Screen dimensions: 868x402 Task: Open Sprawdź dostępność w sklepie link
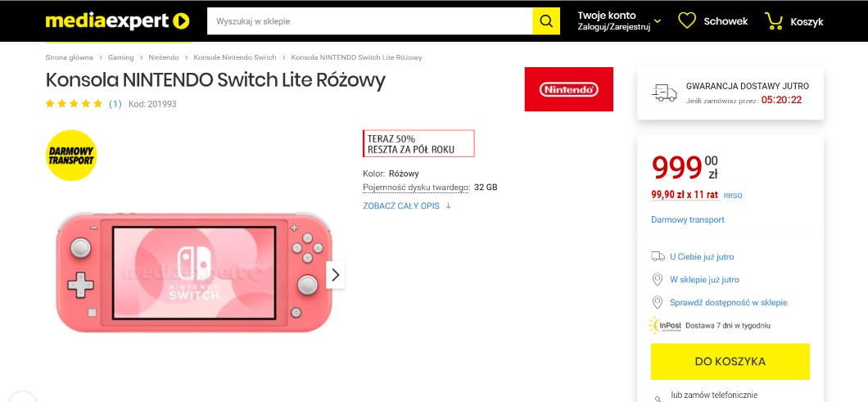tap(728, 302)
